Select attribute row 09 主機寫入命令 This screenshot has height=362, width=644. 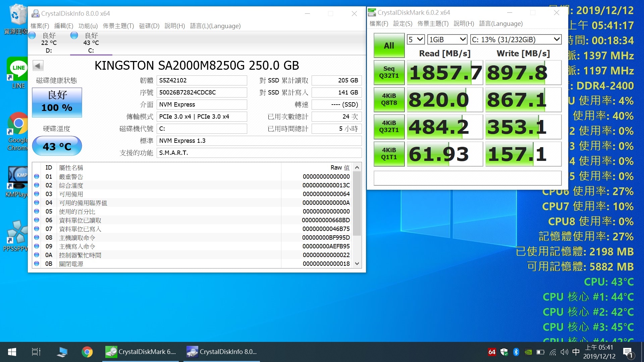(x=193, y=246)
